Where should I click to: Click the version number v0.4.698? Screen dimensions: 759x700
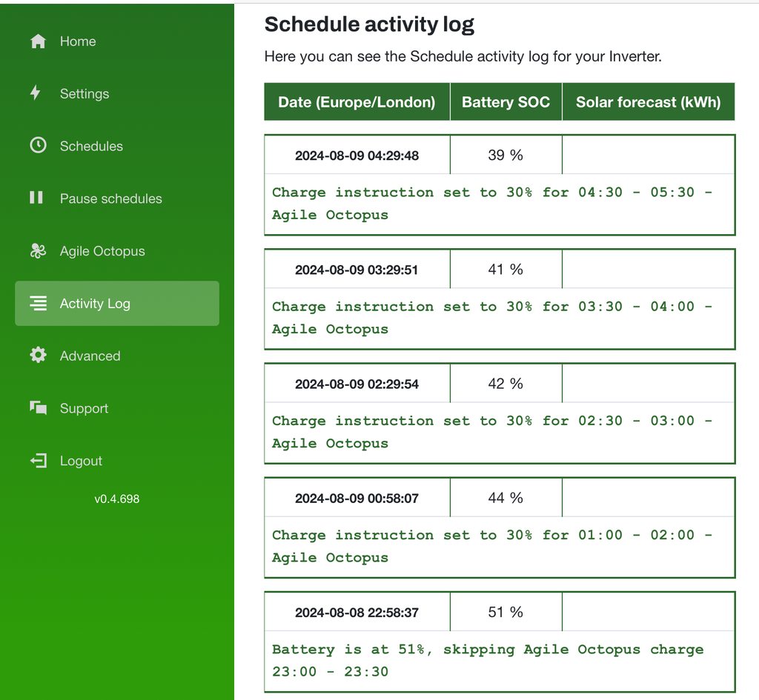tap(116, 499)
